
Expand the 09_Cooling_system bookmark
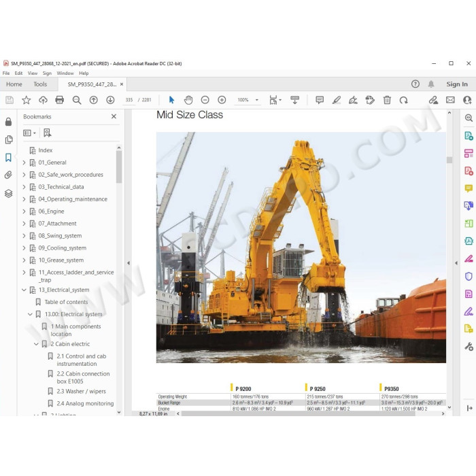tap(24, 248)
